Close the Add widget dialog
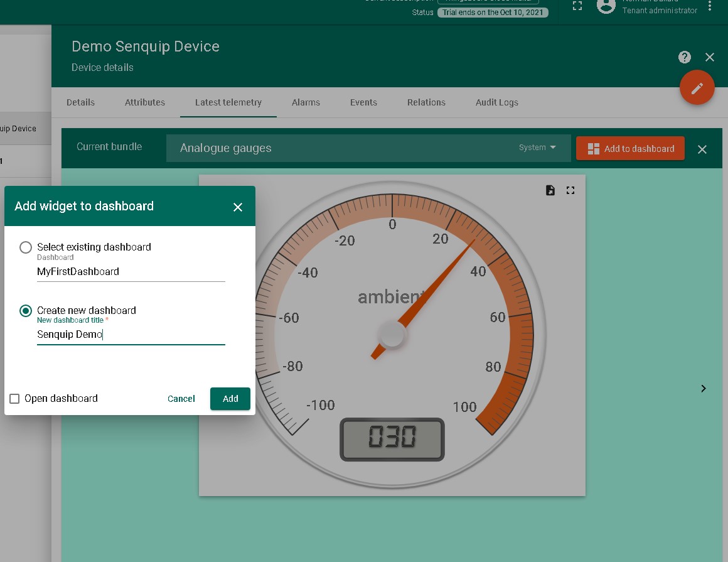 [238, 207]
